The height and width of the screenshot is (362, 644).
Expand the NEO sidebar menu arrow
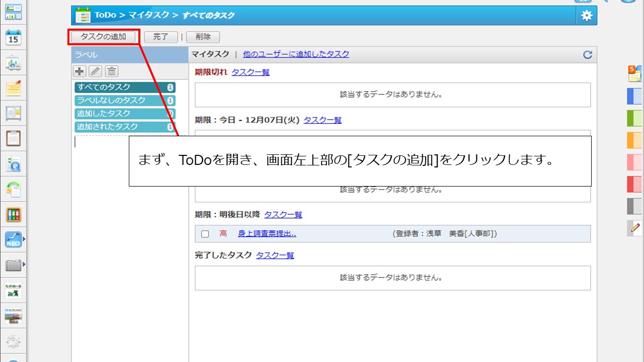pos(24,239)
